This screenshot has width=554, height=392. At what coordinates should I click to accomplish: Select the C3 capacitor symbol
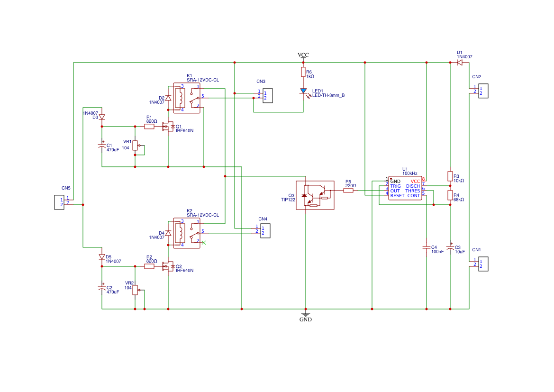450,248
